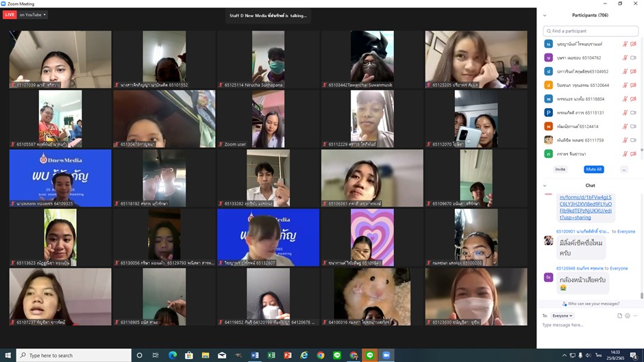Image resolution: width=644 pixels, height=362 pixels.
Task: Toggle microphone for participant 65104762
Action: click(x=625, y=58)
